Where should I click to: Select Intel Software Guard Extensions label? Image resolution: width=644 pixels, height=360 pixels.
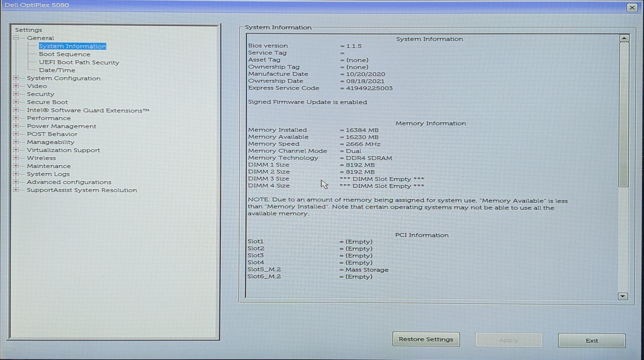(88, 110)
